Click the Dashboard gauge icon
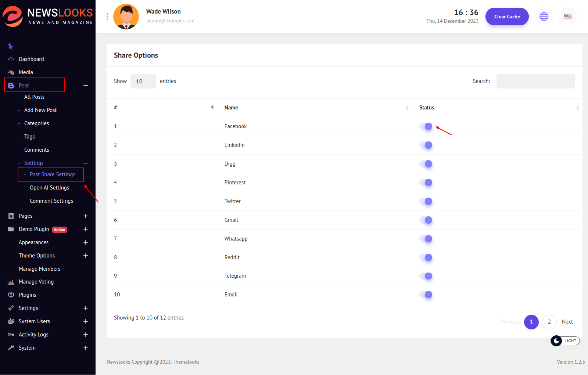Screen dimensions: 588x375 11,59
